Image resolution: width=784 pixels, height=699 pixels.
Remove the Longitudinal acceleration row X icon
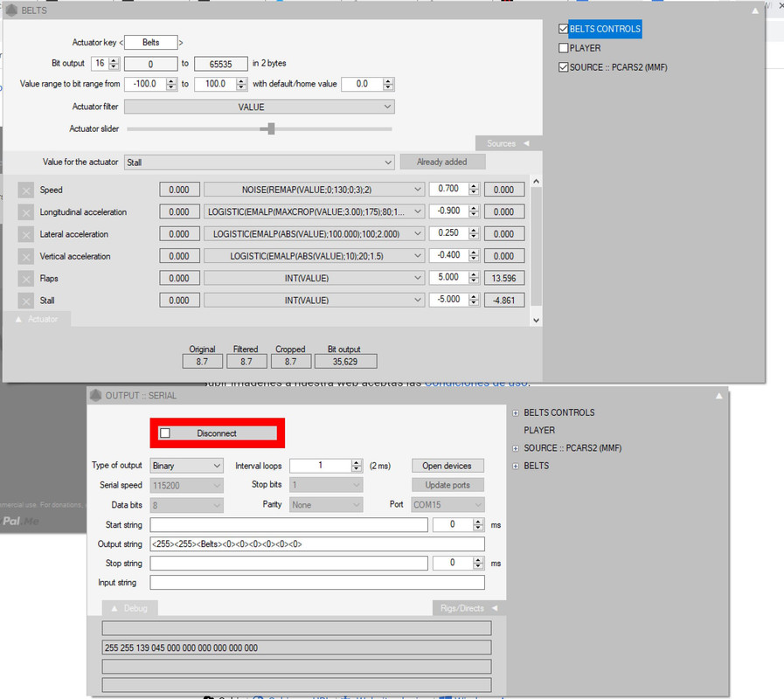click(25, 212)
